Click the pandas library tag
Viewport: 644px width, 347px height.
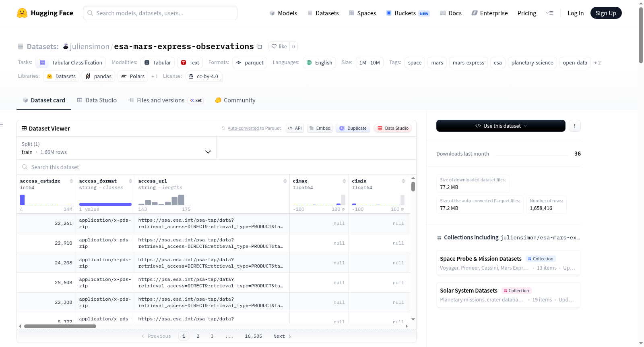[99, 76]
